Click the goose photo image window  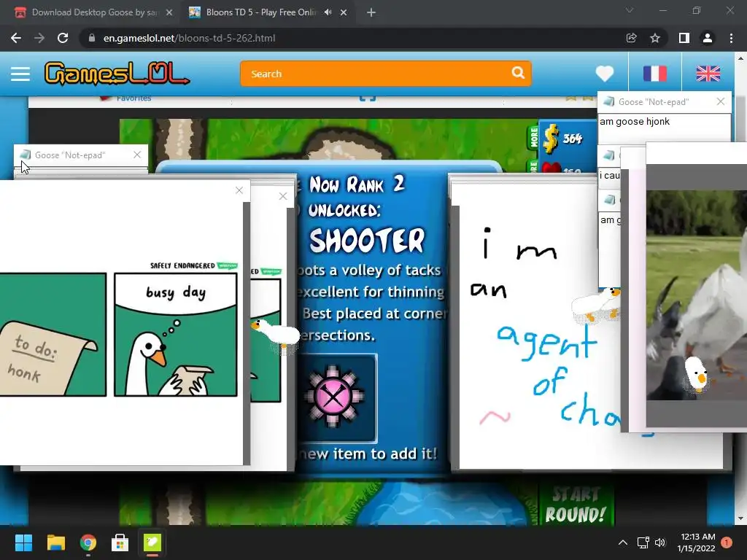click(x=697, y=295)
